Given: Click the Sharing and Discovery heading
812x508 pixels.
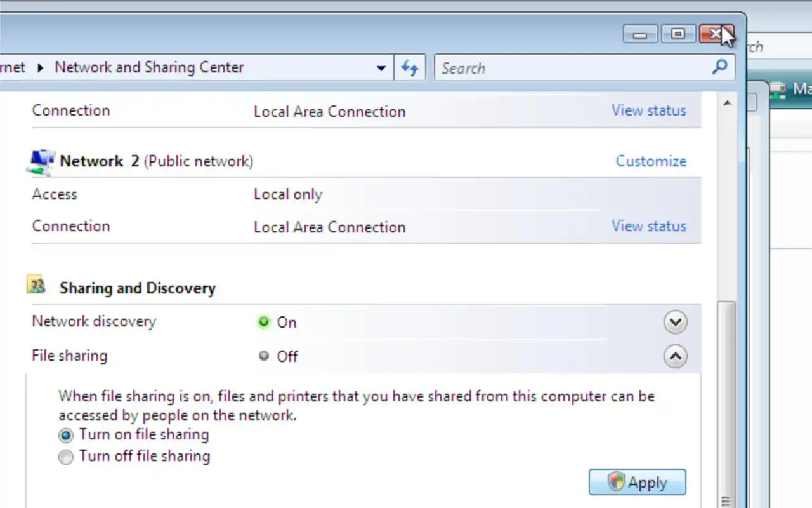Looking at the screenshot, I should (x=138, y=288).
